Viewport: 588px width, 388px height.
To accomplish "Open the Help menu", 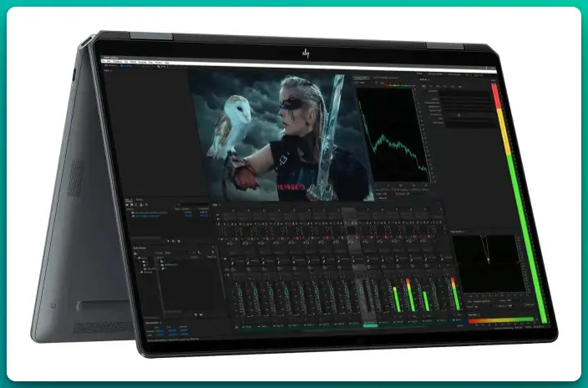I will coord(167,64).
